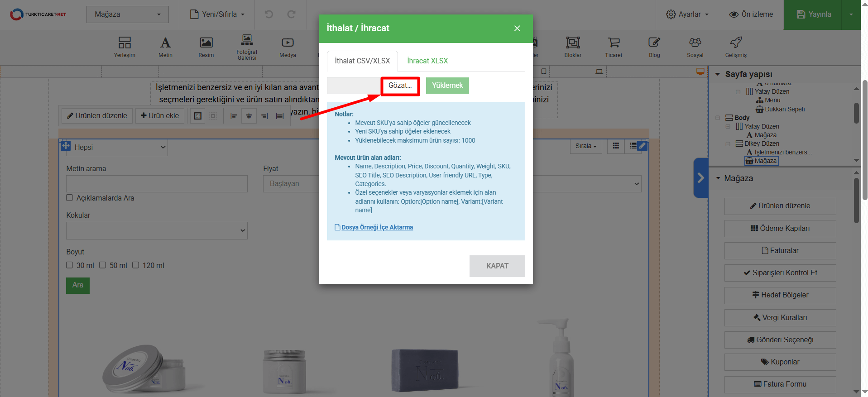Image resolution: width=868 pixels, height=397 pixels.
Task: Click the Fiyat Başlayan input field
Action: tap(291, 184)
